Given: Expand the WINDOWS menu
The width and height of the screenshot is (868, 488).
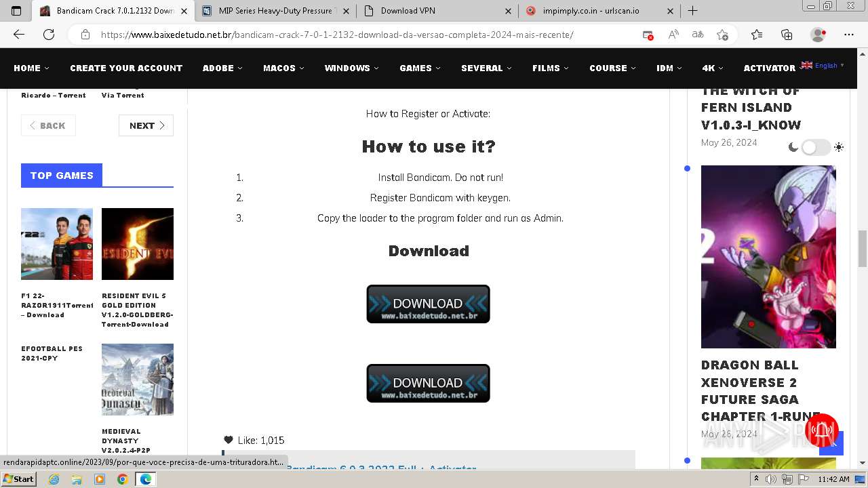Looking at the screenshot, I should click(351, 68).
